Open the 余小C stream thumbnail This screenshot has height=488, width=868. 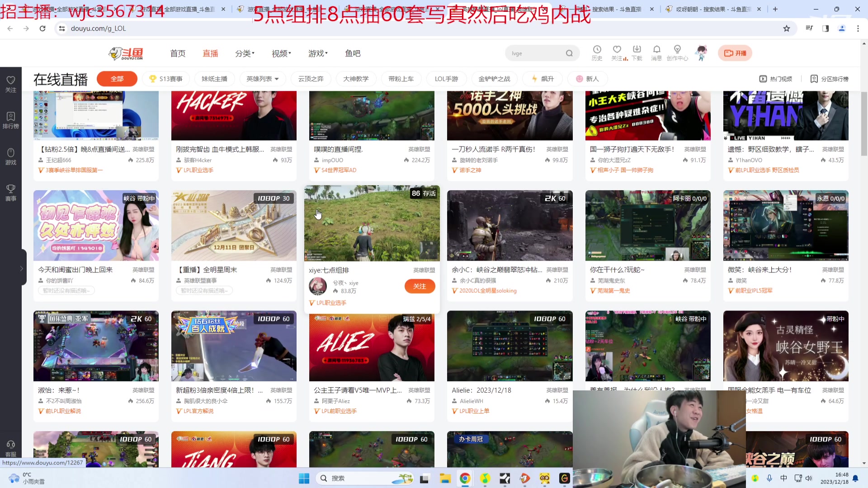tap(509, 225)
